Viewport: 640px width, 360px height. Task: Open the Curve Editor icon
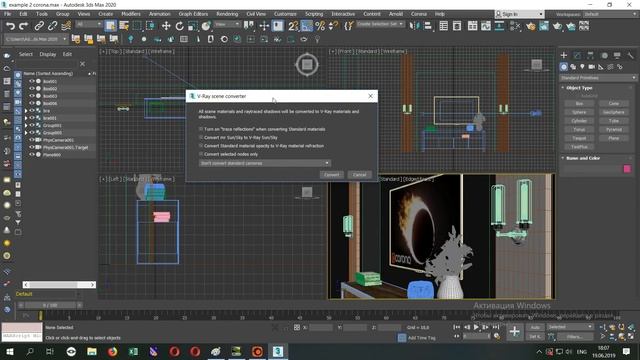[x=486, y=26]
